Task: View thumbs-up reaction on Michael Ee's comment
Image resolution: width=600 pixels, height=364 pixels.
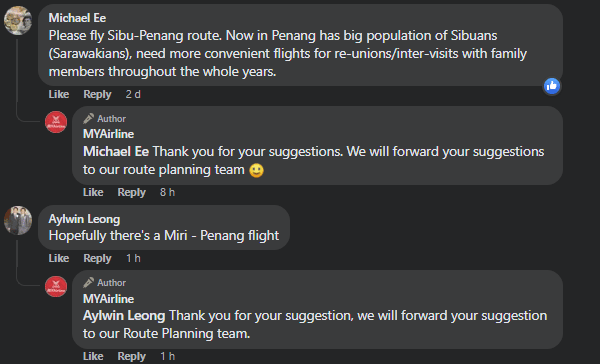Action: pos(552,86)
